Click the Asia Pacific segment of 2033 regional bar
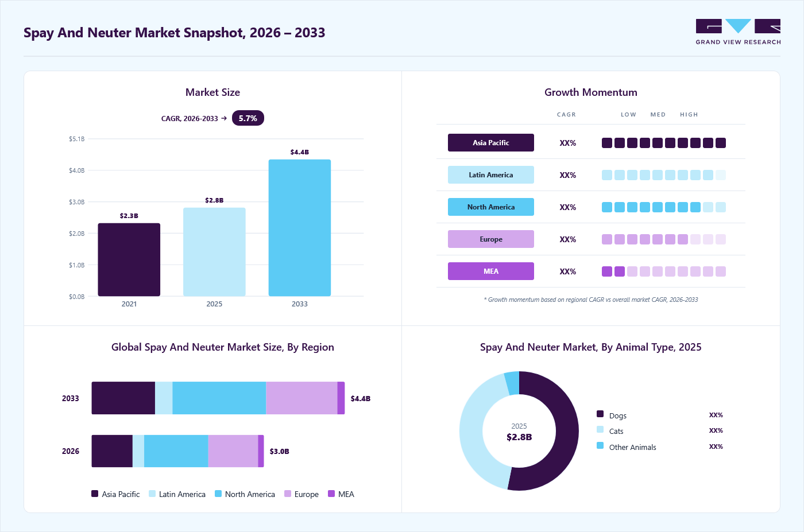Image resolution: width=804 pixels, height=532 pixels. click(x=123, y=398)
